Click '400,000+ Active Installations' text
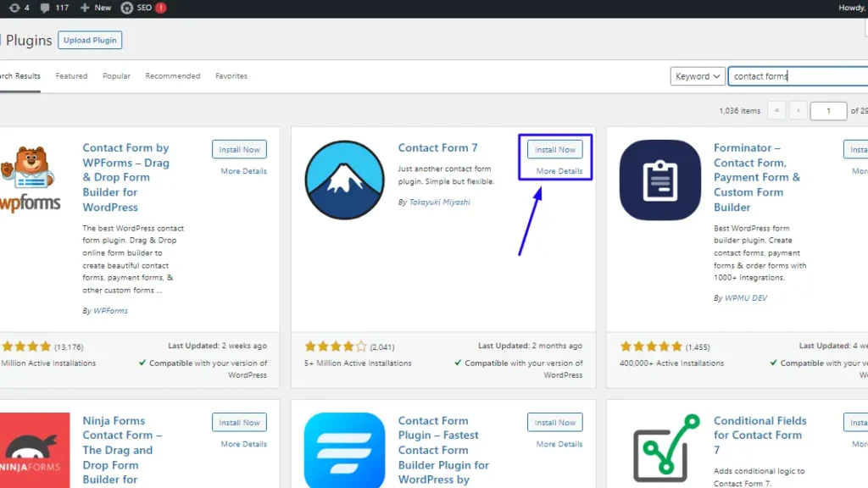Screen dimensions: 868x488 pyautogui.click(x=671, y=363)
